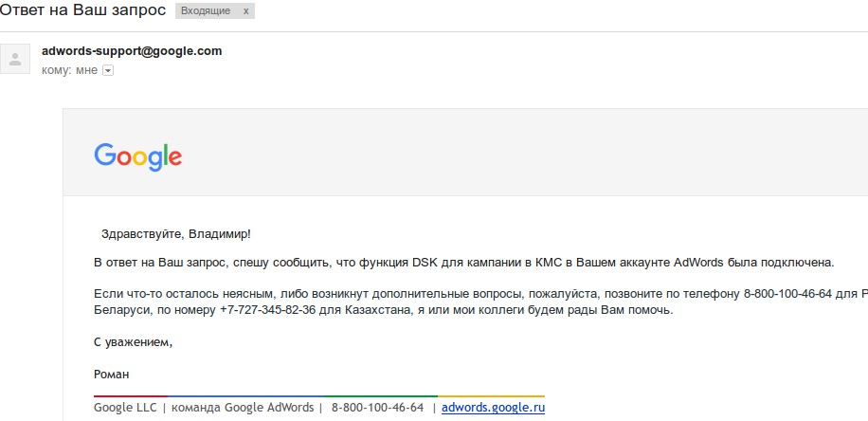Click the Kazakhstan phone number +7-727-345-82-36

tap(269, 310)
